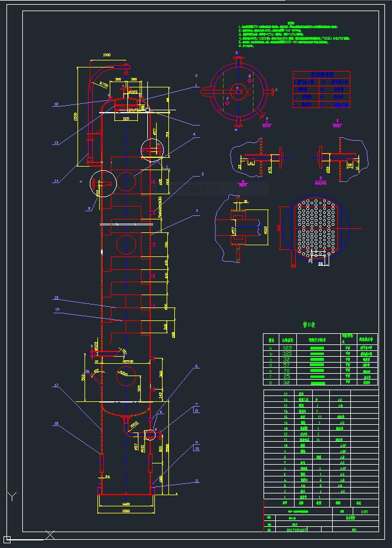The image size is (392, 548).
Task: Select the top 1300 dimension label
Action: [x=107, y=55]
